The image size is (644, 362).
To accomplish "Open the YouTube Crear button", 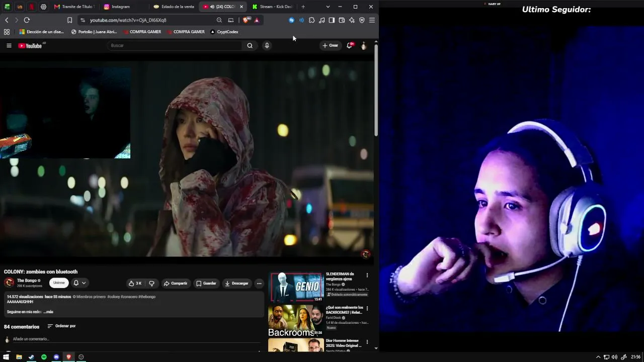I will click(x=330, y=46).
